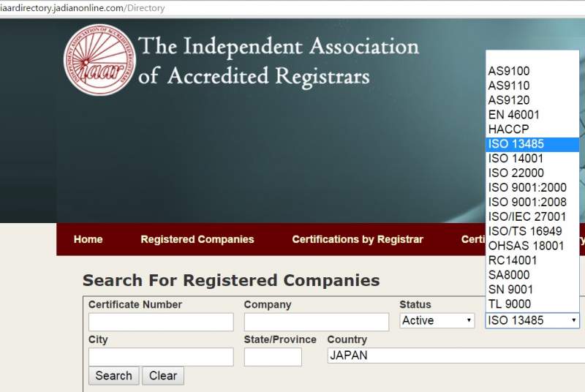The image size is (585, 392).
Task: Pick ISO 22000 from the list
Action: click(x=532, y=173)
